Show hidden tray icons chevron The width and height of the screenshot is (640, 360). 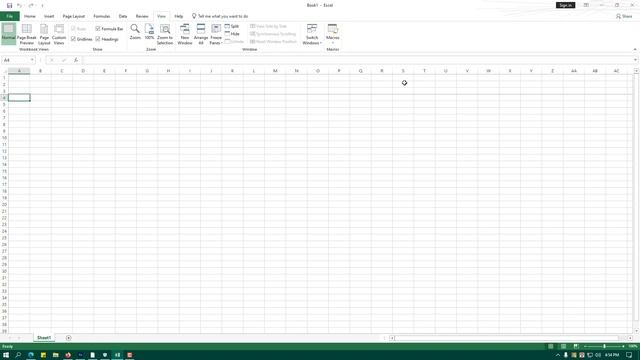pyautogui.click(x=558, y=355)
